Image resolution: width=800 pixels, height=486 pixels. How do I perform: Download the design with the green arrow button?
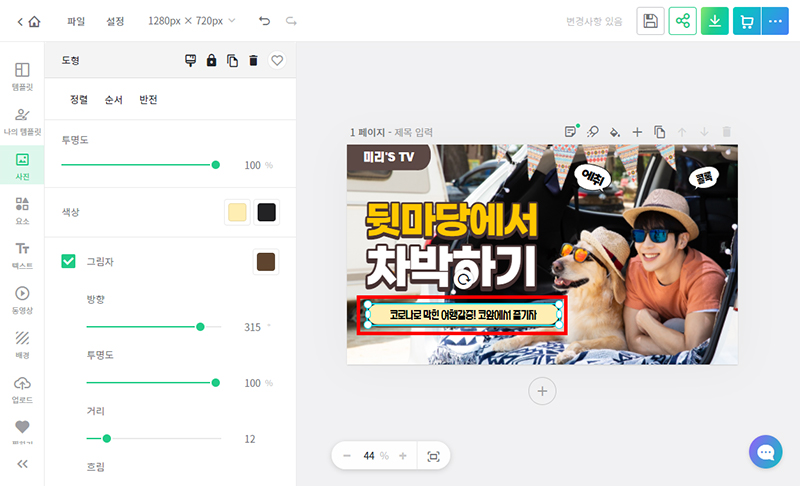(715, 21)
